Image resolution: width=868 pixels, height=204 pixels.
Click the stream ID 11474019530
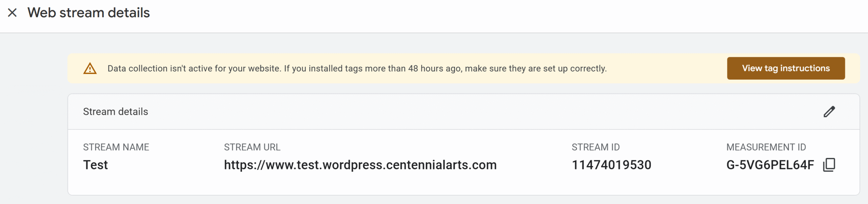(611, 165)
